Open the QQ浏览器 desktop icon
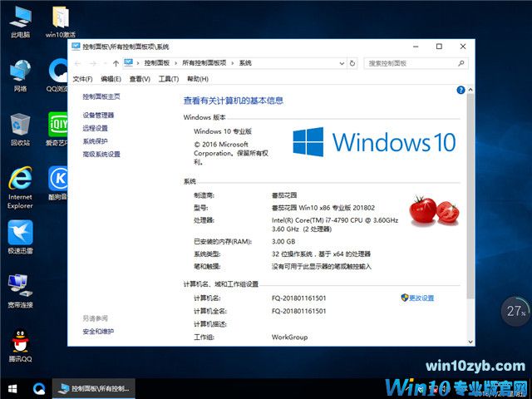 pyautogui.click(x=58, y=76)
